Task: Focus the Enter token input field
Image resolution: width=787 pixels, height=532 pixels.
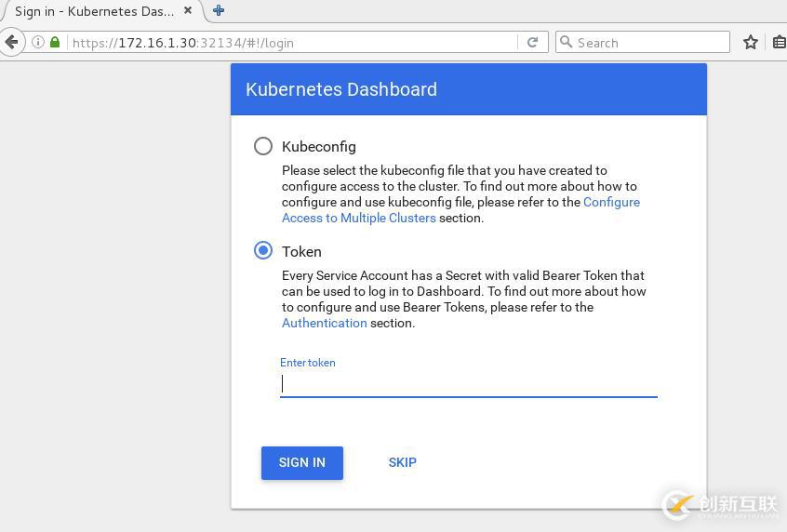Action: [x=468, y=384]
